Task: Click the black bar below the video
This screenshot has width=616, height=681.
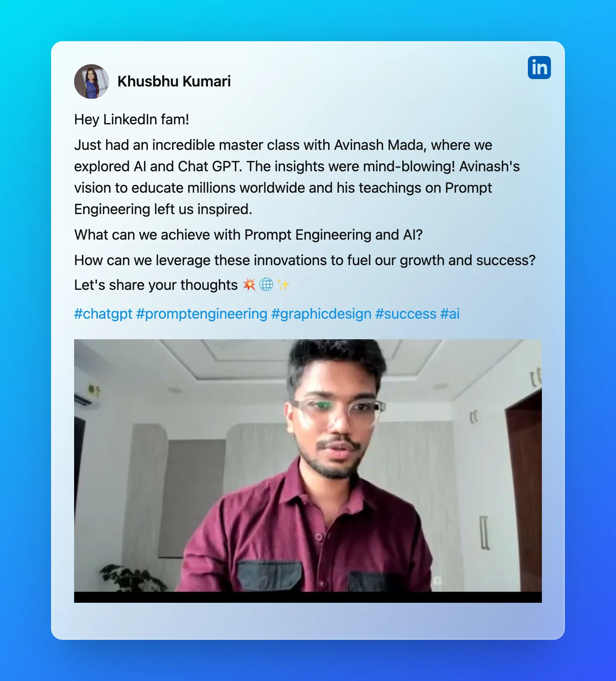Action: pos(308,597)
